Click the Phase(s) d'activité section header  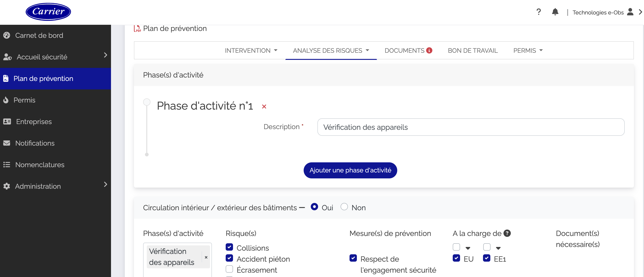tap(173, 75)
